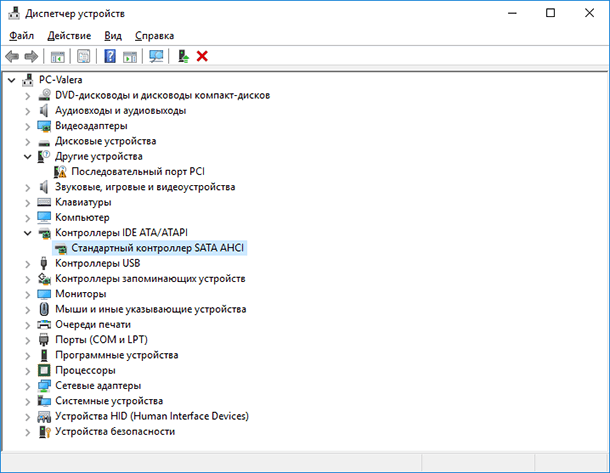Viewport: 610px width, 473px height.
Task: Click the Звуковые, игровые speaker icon
Action: pyautogui.click(x=44, y=187)
